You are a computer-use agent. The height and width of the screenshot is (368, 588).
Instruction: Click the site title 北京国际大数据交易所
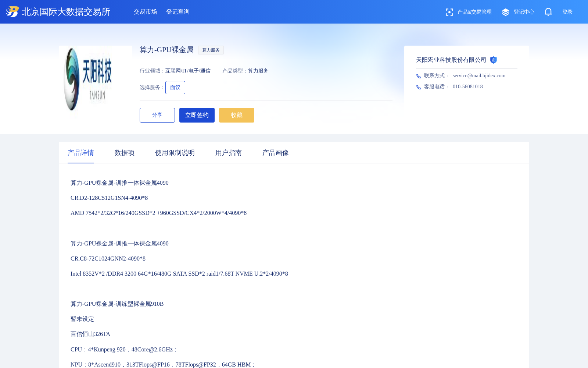pyautogui.click(x=66, y=12)
